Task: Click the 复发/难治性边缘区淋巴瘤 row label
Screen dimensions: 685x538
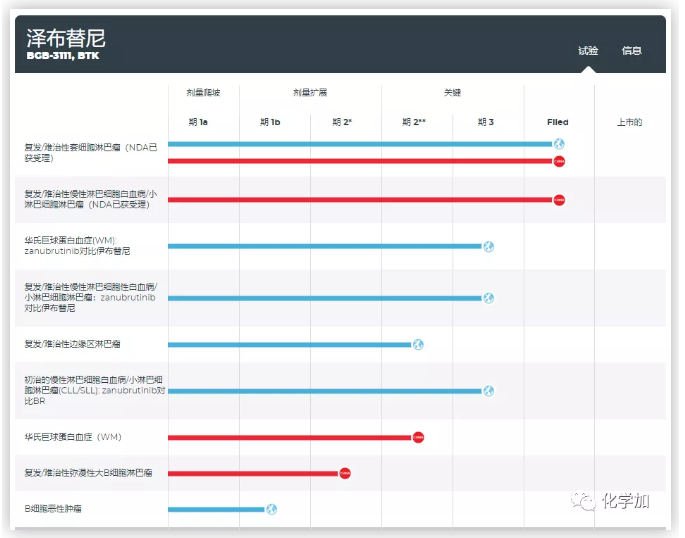Action: (73, 345)
